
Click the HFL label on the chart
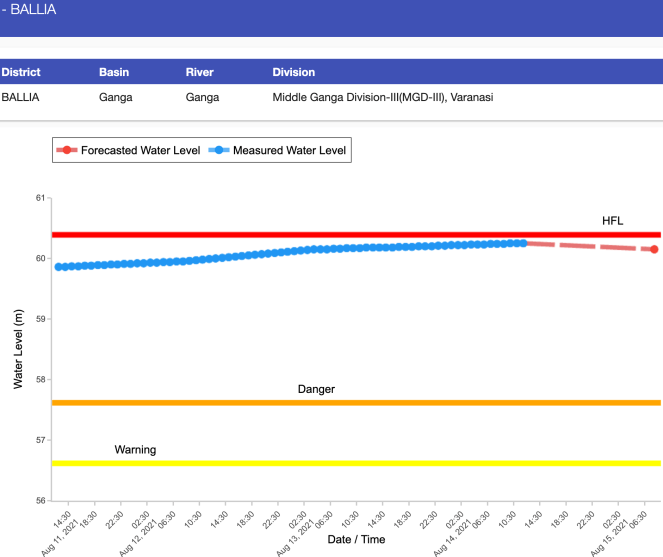click(612, 220)
